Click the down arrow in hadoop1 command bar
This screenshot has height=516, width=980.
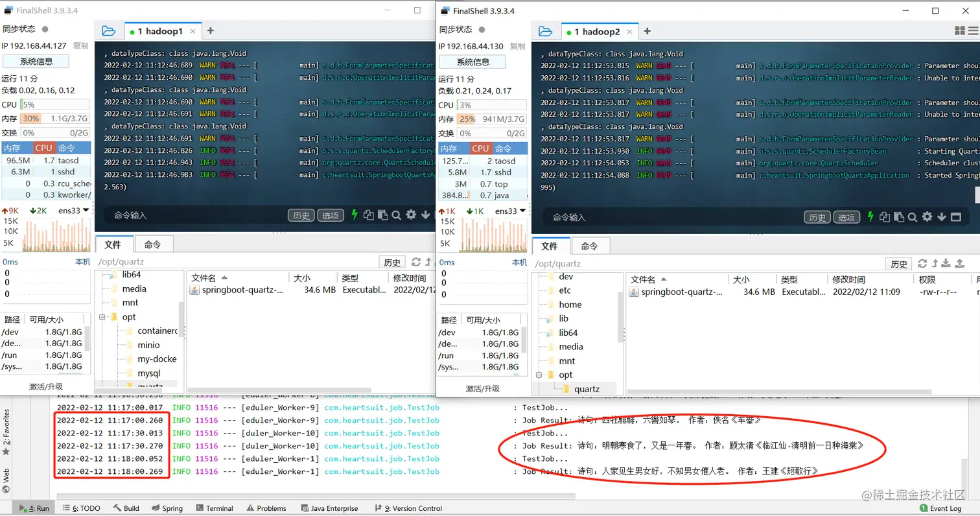point(425,215)
